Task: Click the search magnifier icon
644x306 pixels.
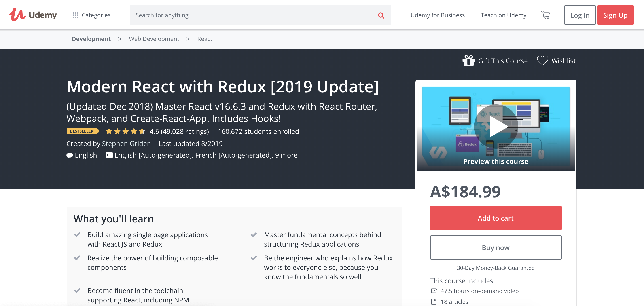Action: 381,15
